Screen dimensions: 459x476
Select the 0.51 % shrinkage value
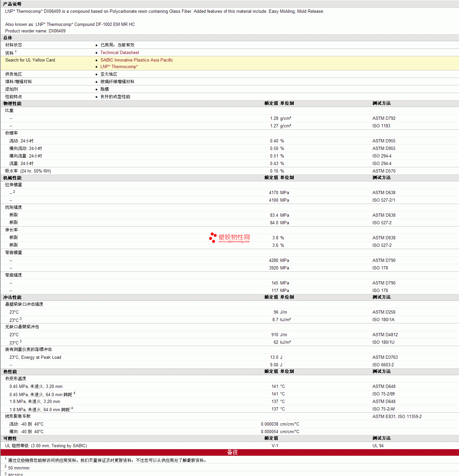point(277,156)
